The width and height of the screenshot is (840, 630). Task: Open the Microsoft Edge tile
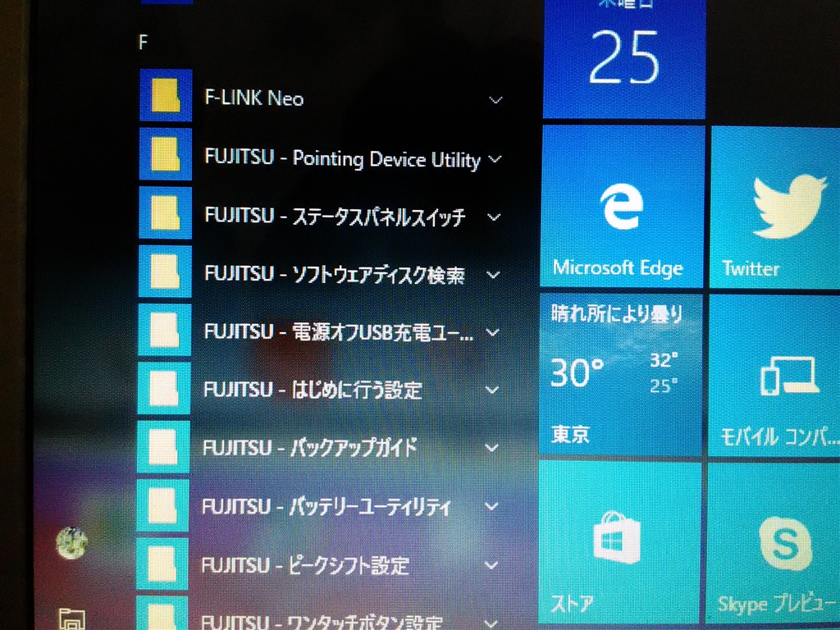coord(622,206)
